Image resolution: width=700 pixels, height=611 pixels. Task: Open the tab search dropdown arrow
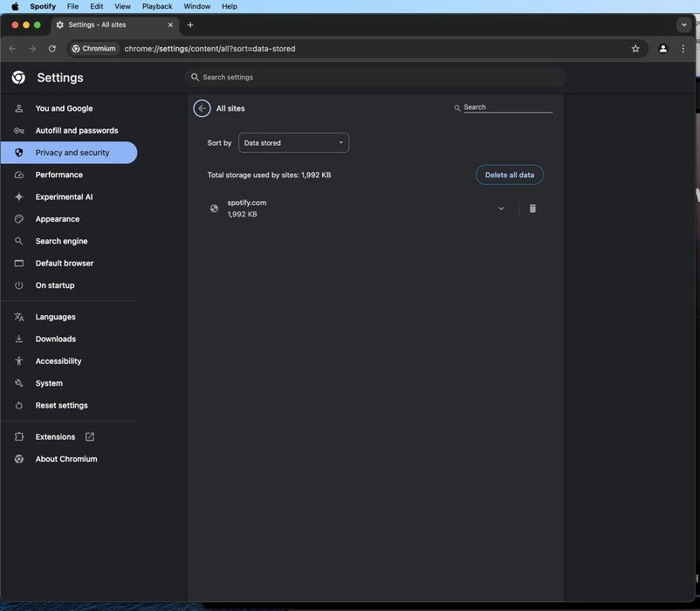(x=683, y=25)
